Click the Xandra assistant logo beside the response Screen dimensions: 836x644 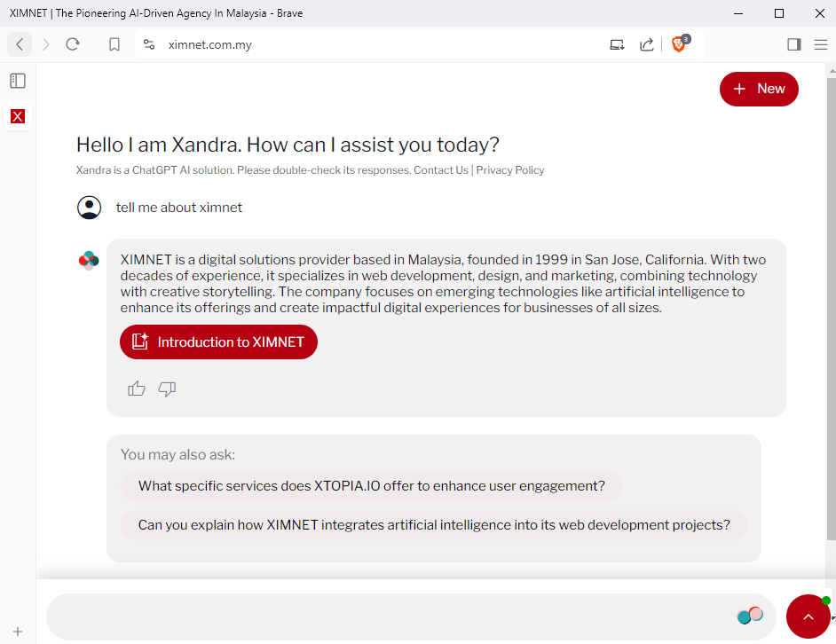(x=89, y=261)
